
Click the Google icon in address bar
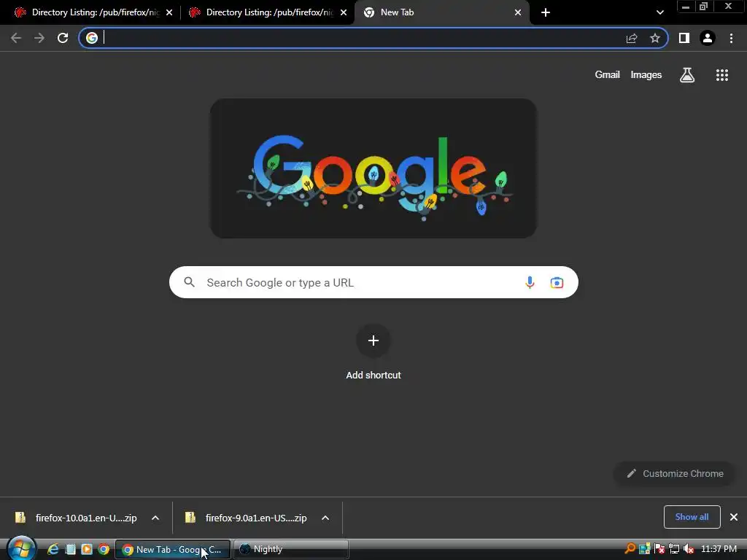(x=92, y=38)
